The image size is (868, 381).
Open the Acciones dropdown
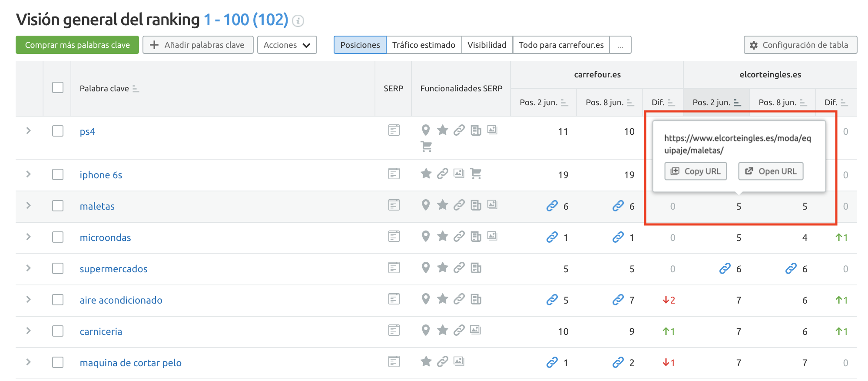pyautogui.click(x=287, y=45)
